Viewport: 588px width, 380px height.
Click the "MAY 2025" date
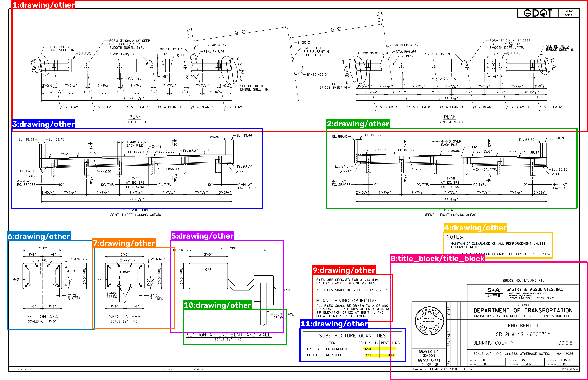click(565, 354)
